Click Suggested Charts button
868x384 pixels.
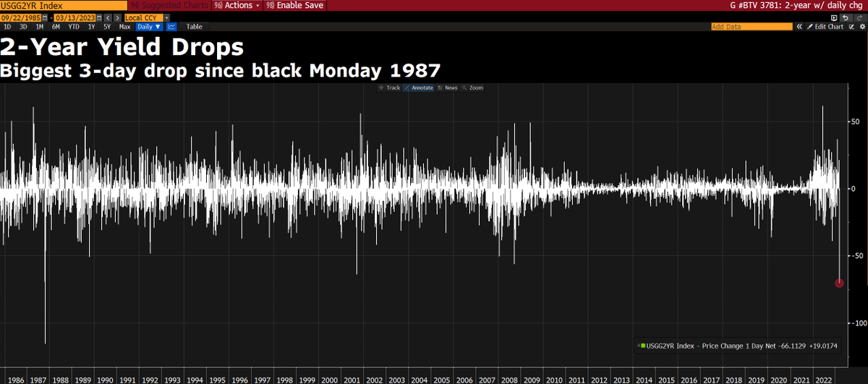tap(169, 5)
